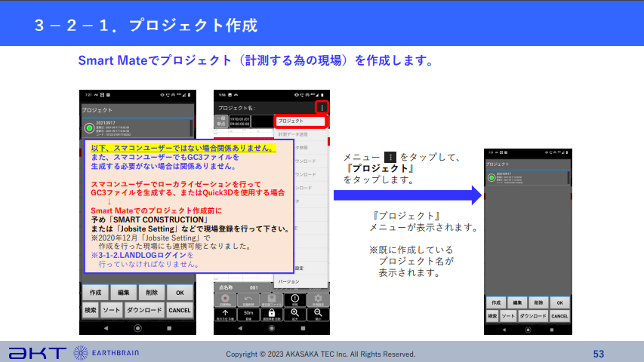Viewport: 644px width, 362px height.
Task: Open the measurement settings gear icon
Action: 318,300
